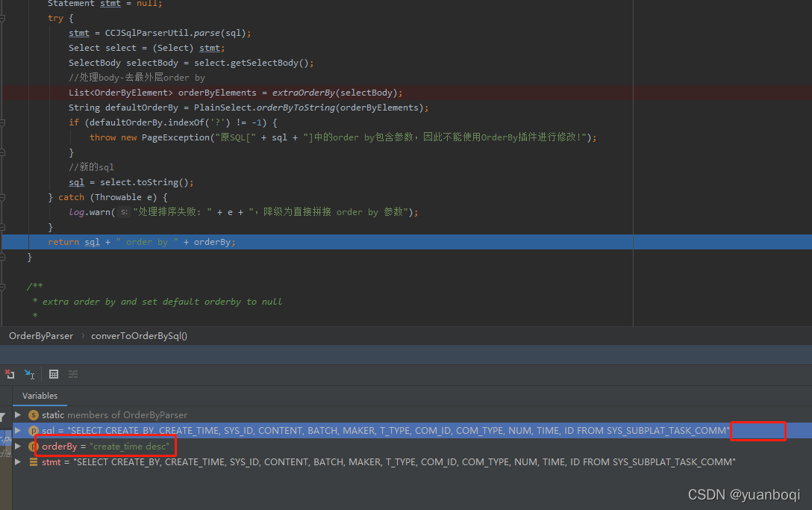The width and height of the screenshot is (812, 510).
Task: Open the Evaluate Expression calculator icon
Action: 53,374
